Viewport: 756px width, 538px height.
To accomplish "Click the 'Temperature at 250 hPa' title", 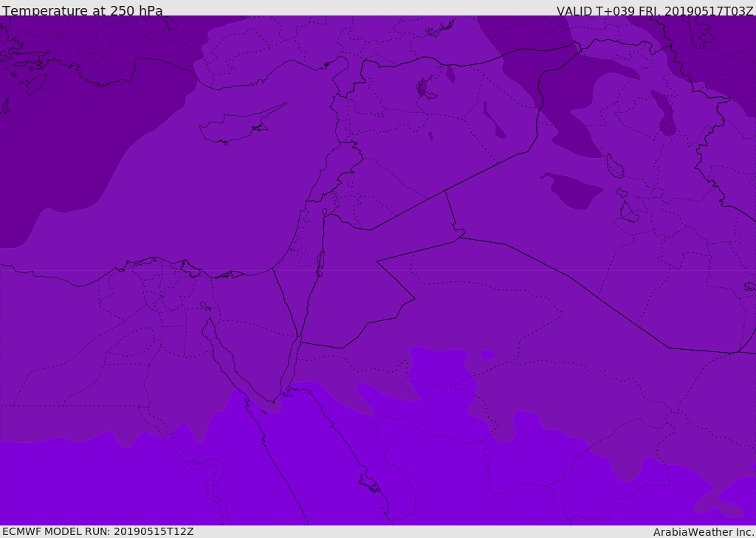I will pos(83,10).
